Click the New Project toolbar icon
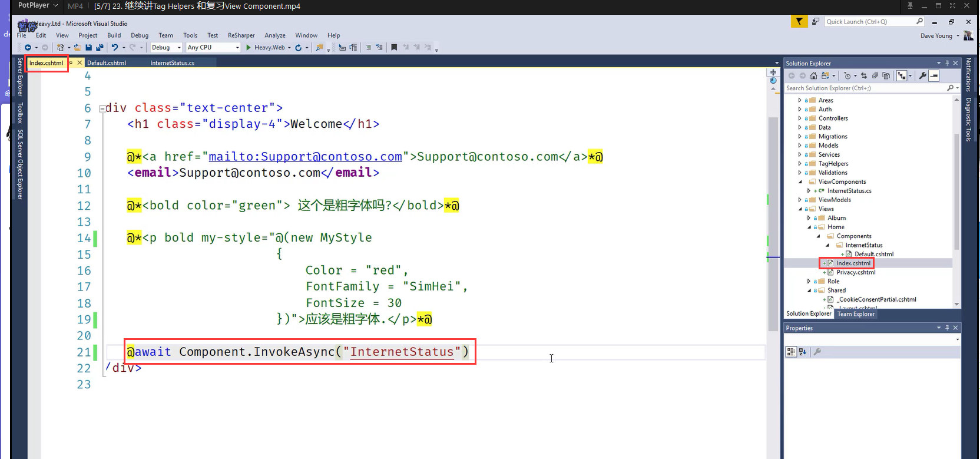980x459 pixels. [x=60, y=47]
